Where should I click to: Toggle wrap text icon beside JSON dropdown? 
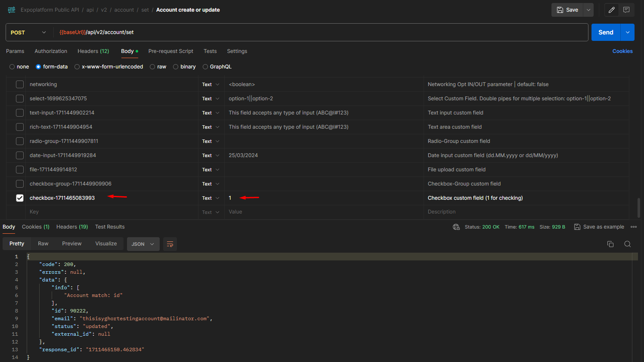[170, 244]
